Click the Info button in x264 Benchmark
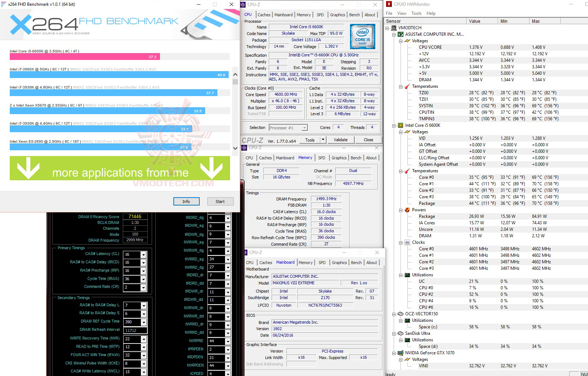Image resolution: width=588 pixels, height=376 pixels. (186, 202)
